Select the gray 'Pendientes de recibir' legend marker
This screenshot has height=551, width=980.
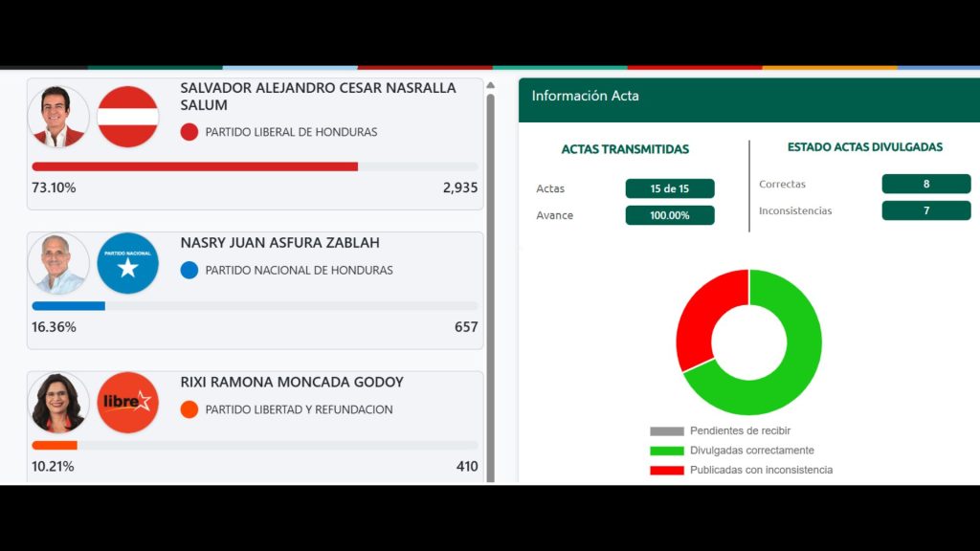point(665,430)
